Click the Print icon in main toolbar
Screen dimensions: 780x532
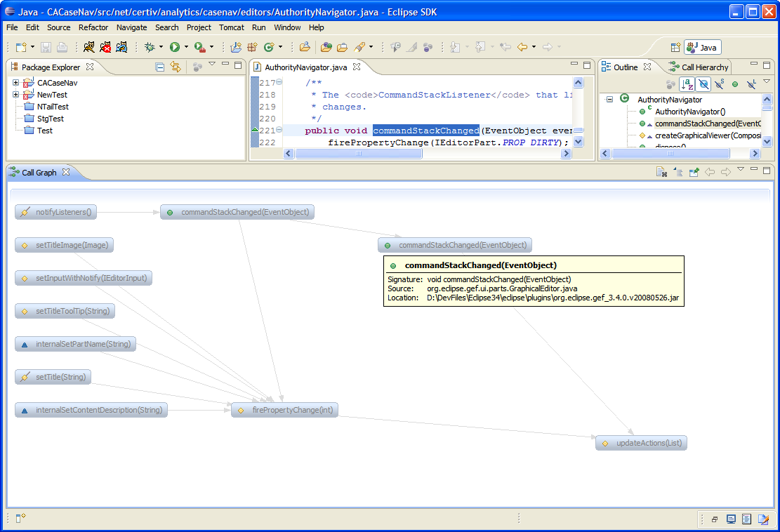tap(62, 47)
